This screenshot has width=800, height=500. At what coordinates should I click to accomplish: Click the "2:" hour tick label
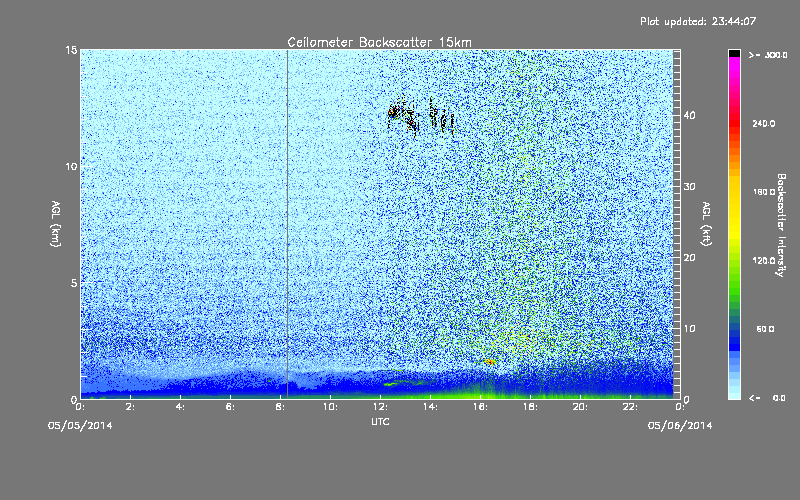coord(131,407)
